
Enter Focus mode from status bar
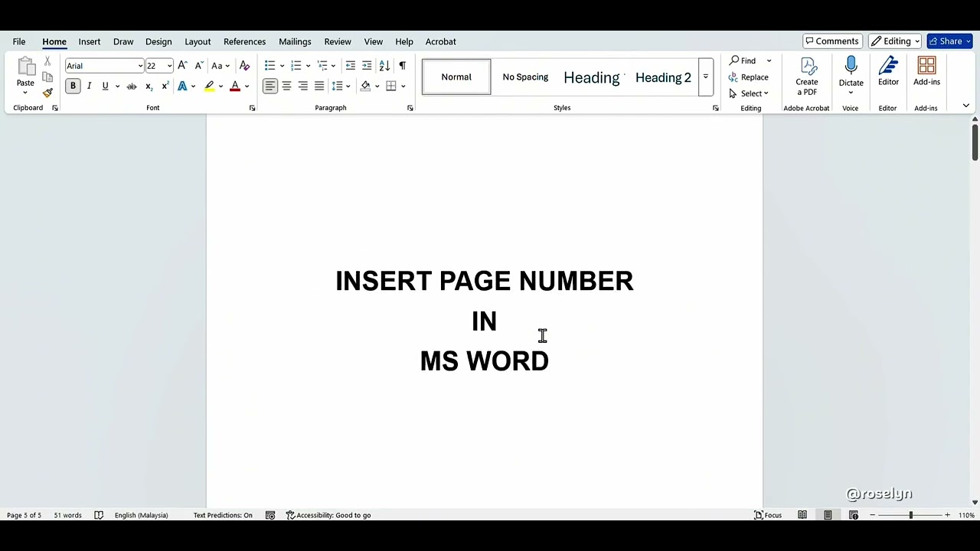click(x=768, y=515)
